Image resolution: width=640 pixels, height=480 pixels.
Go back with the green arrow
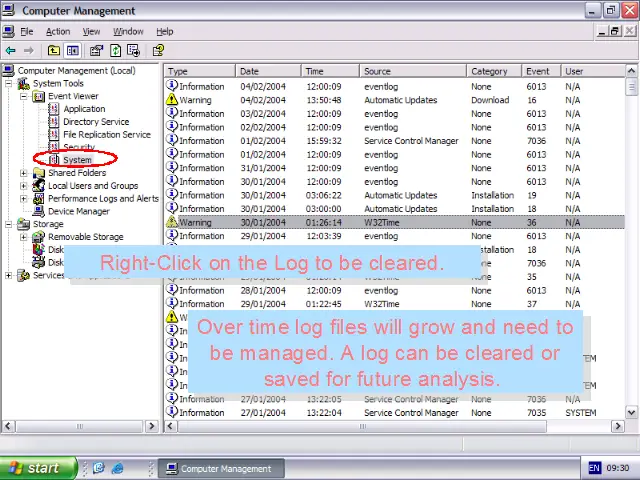click(x=10, y=51)
